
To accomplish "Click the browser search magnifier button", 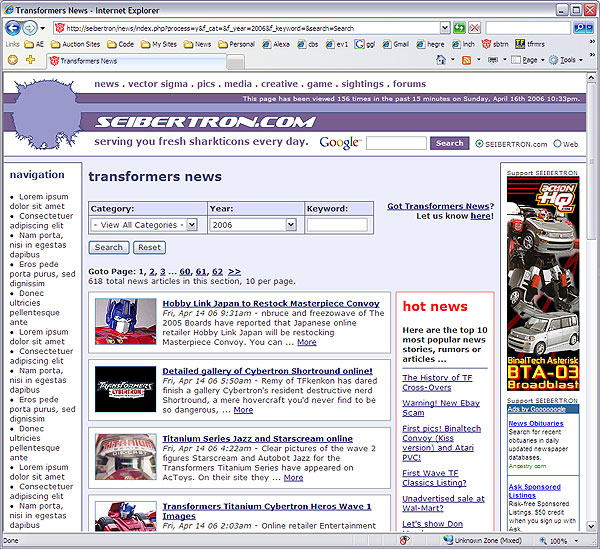I will (x=580, y=28).
